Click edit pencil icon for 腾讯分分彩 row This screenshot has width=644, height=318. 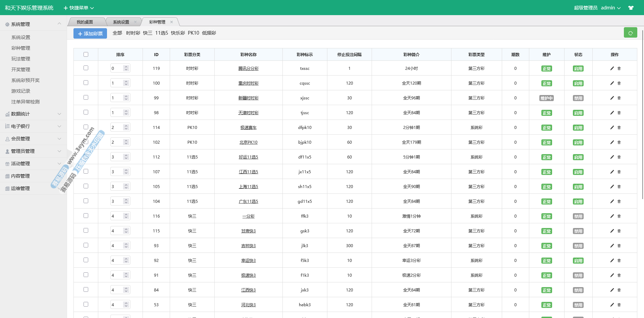pyautogui.click(x=612, y=69)
